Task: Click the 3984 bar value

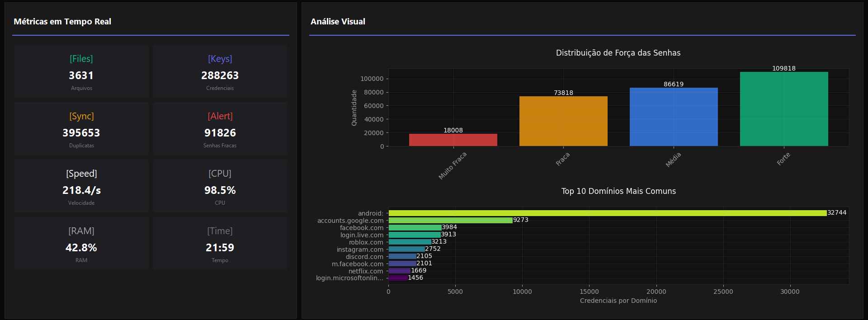Action: 449,227
